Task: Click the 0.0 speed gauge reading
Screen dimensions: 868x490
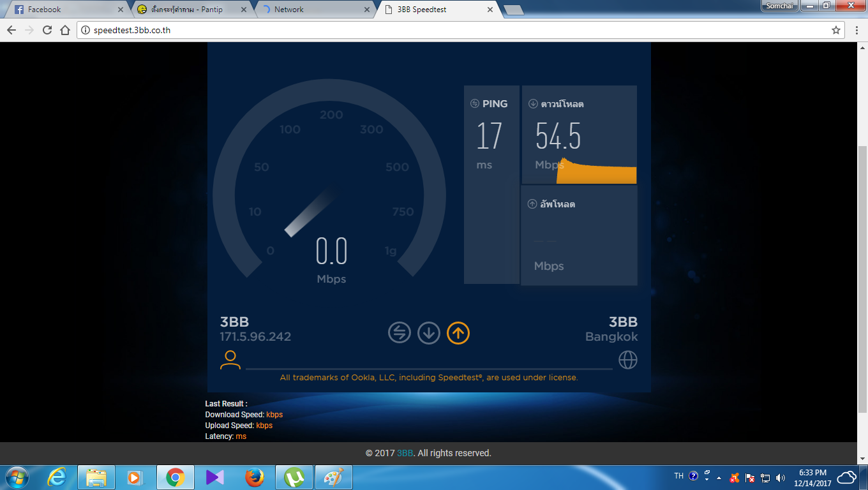Action: (332, 251)
